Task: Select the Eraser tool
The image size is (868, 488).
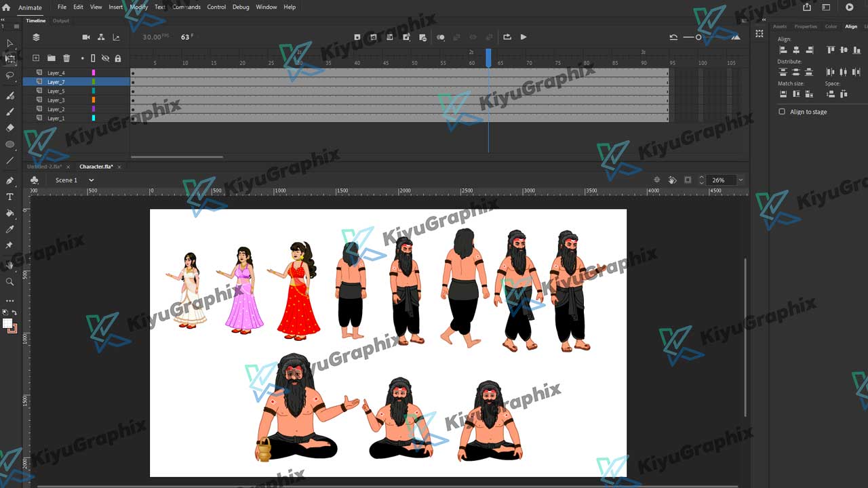Action: [x=9, y=127]
